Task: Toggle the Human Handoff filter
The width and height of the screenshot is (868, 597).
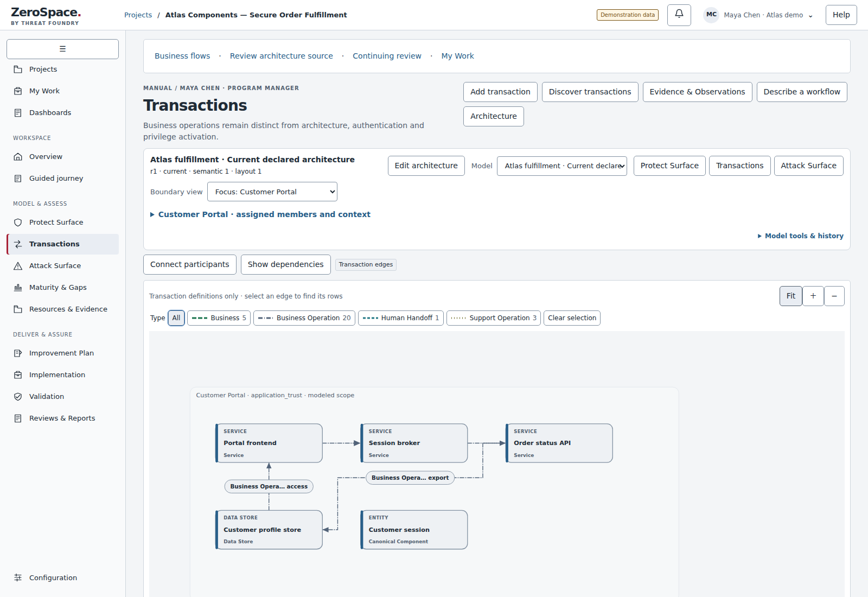Action: point(401,318)
